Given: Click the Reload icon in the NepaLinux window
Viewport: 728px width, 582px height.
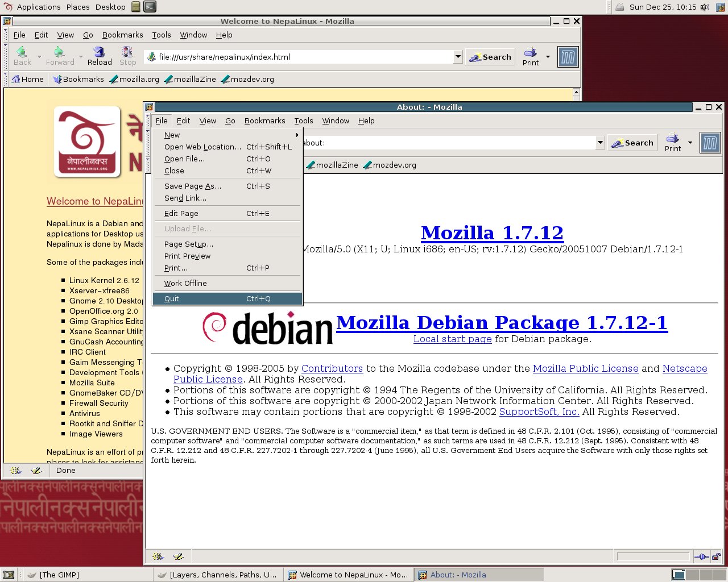Looking at the screenshot, I should pyautogui.click(x=99, y=52).
